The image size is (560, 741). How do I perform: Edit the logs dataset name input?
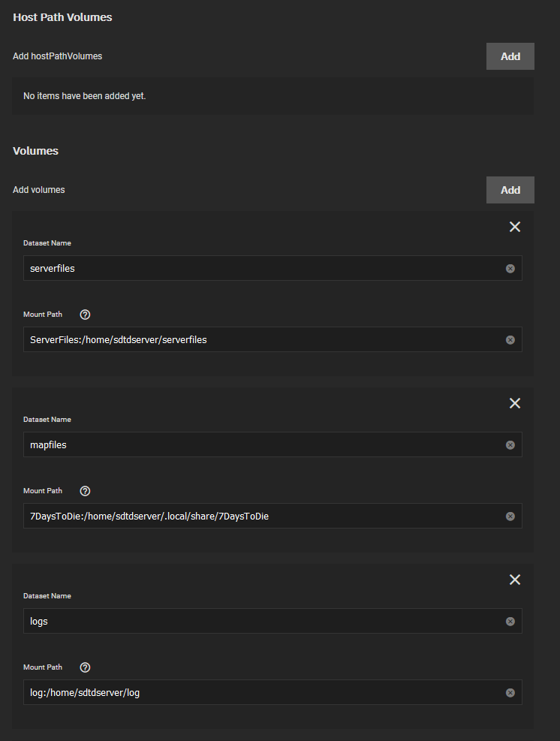272,621
